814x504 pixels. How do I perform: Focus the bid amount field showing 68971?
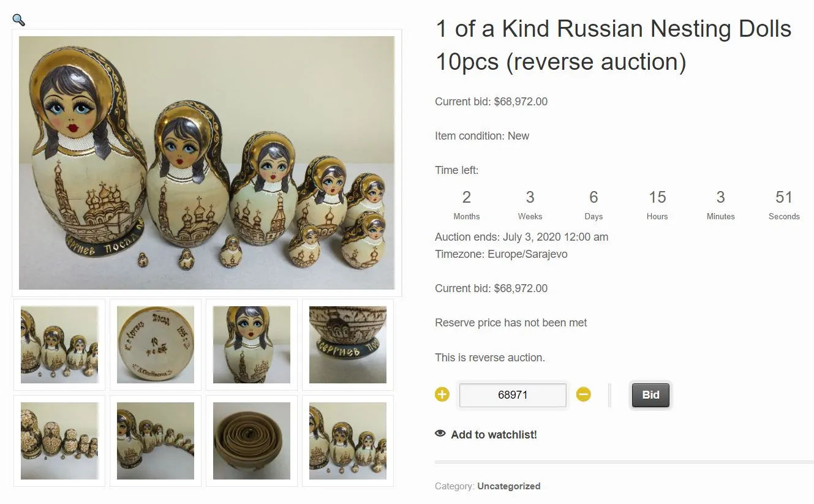point(513,395)
